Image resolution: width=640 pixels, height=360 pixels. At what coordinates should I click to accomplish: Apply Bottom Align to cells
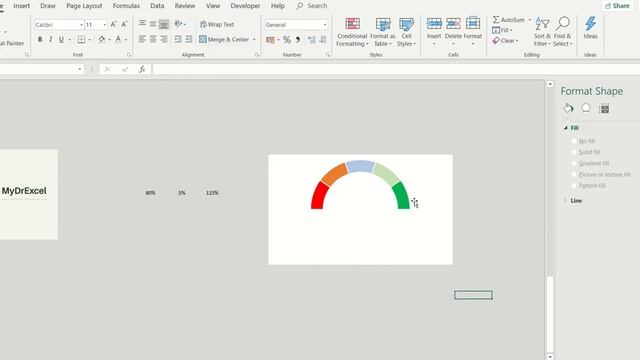pos(164,24)
